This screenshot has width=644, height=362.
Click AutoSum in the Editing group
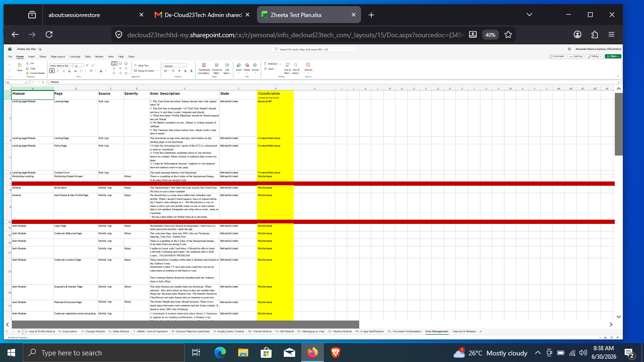(x=271, y=64)
